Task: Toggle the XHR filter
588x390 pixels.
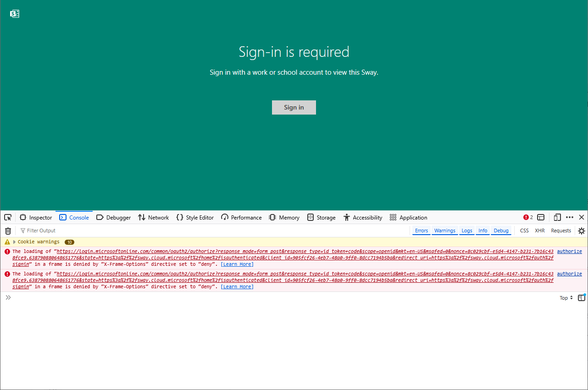Action: coord(540,231)
